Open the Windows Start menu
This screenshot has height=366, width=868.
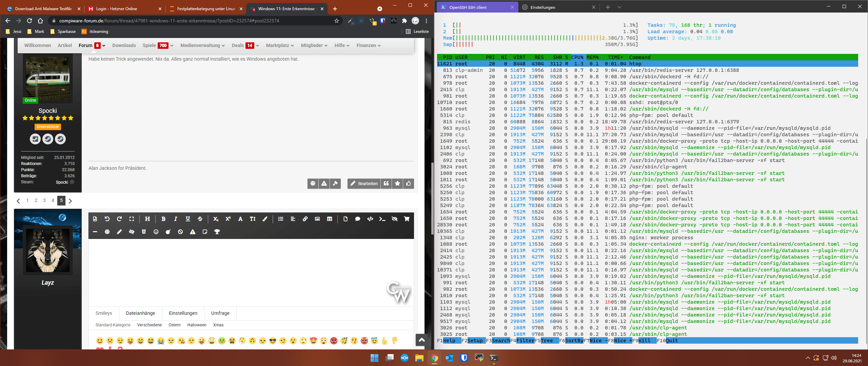374,358
